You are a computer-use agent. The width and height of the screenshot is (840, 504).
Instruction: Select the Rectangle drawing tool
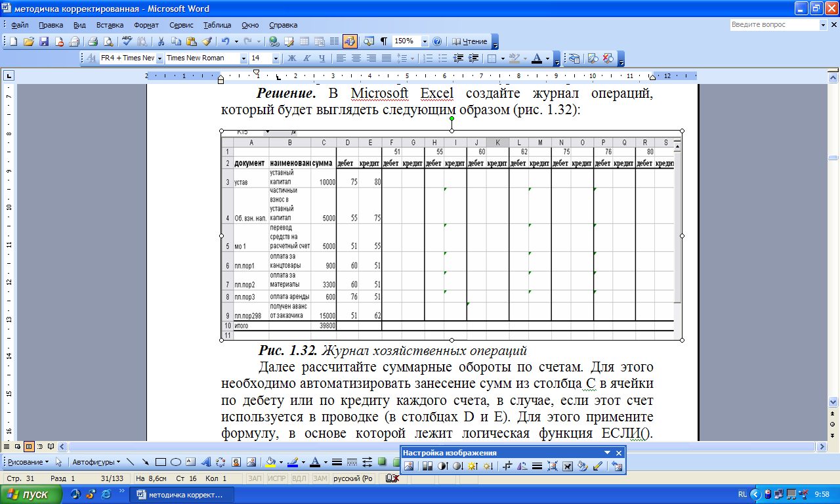point(160,462)
